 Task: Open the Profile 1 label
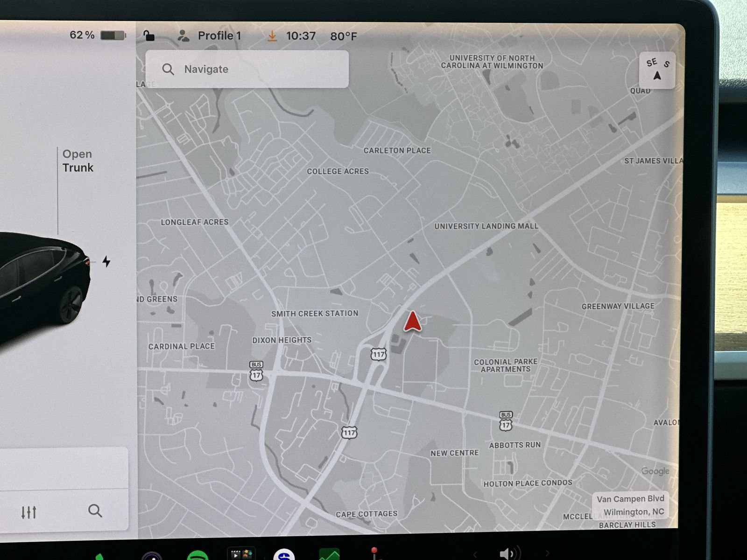(219, 35)
